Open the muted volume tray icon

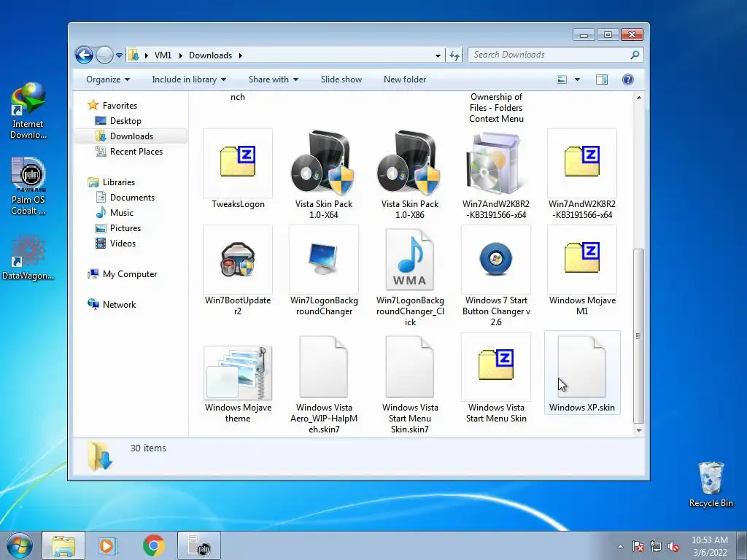click(673, 546)
